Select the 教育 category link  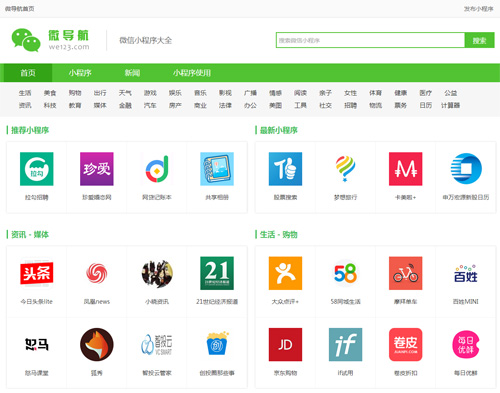click(x=75, y=105)
